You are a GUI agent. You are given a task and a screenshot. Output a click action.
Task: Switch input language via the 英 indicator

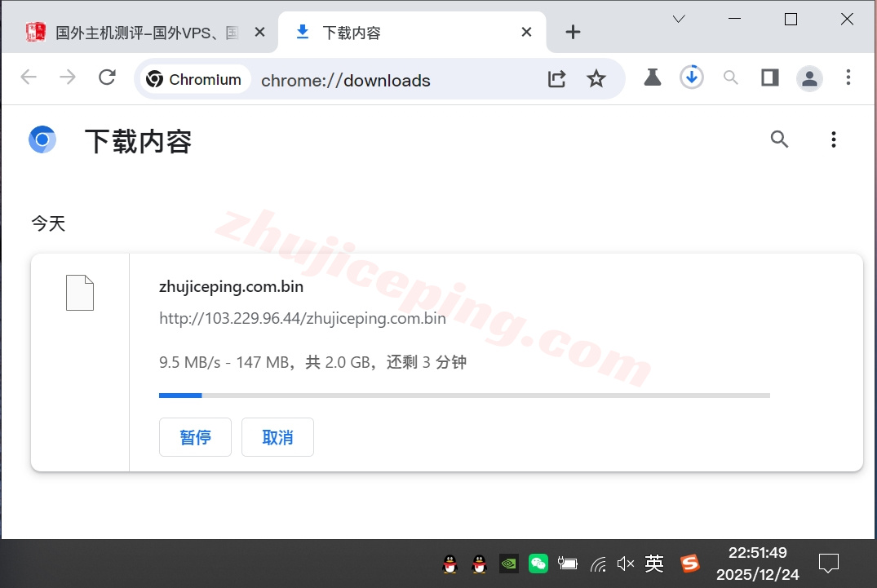click(653, 563)
